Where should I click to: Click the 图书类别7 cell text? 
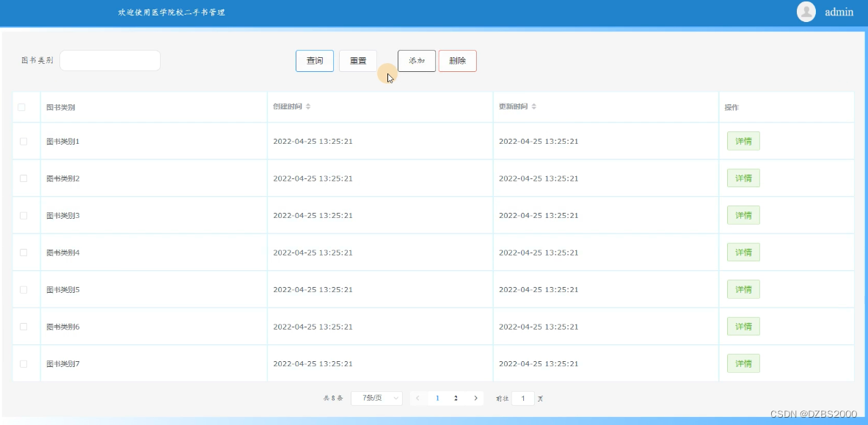pos(63,364)
